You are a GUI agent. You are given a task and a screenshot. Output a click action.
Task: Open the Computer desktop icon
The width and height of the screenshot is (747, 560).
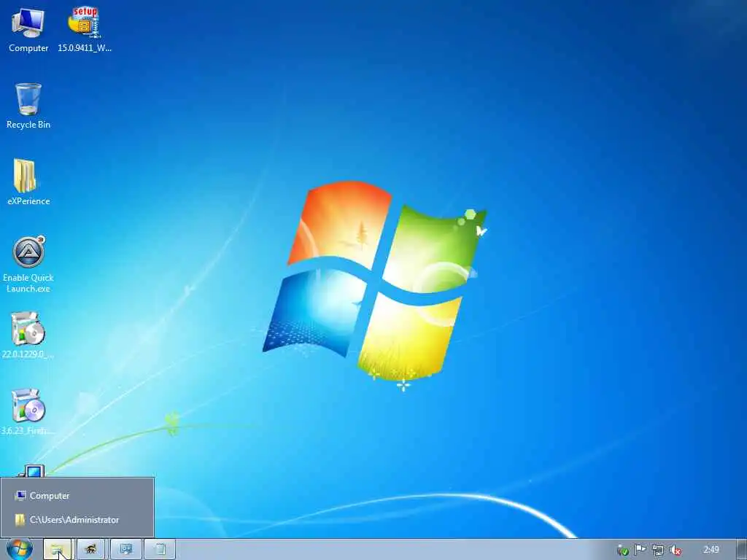[x=28, y=29]
